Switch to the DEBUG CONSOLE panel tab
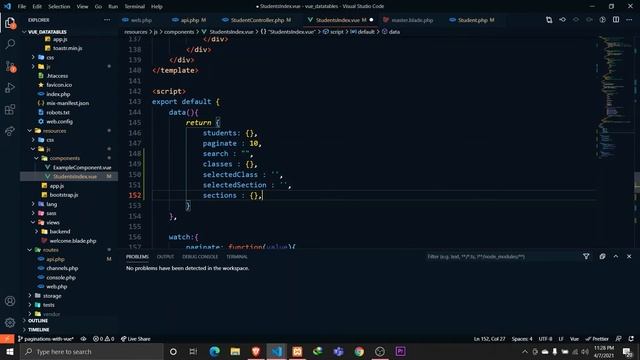640x360 pixels. 200,256
